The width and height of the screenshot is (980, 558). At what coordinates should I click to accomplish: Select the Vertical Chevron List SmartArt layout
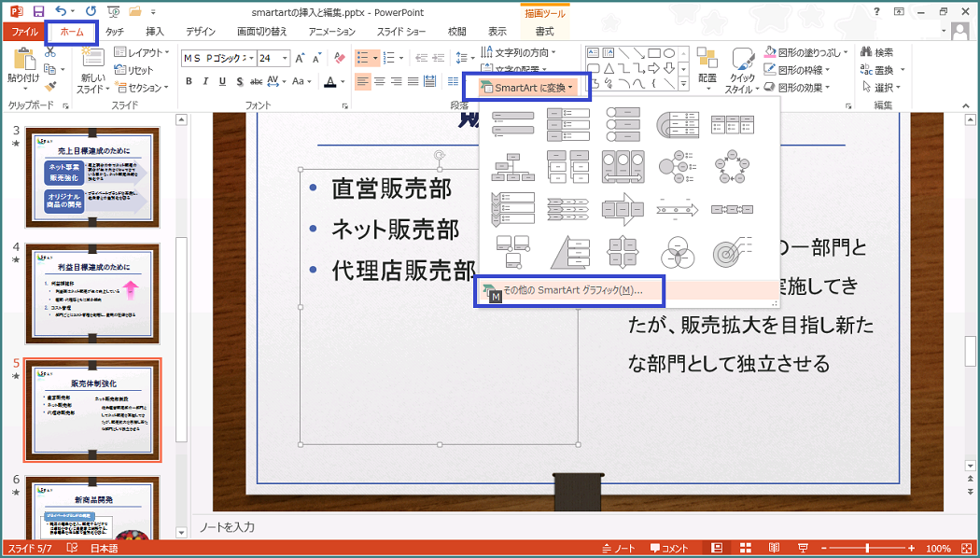513,209
